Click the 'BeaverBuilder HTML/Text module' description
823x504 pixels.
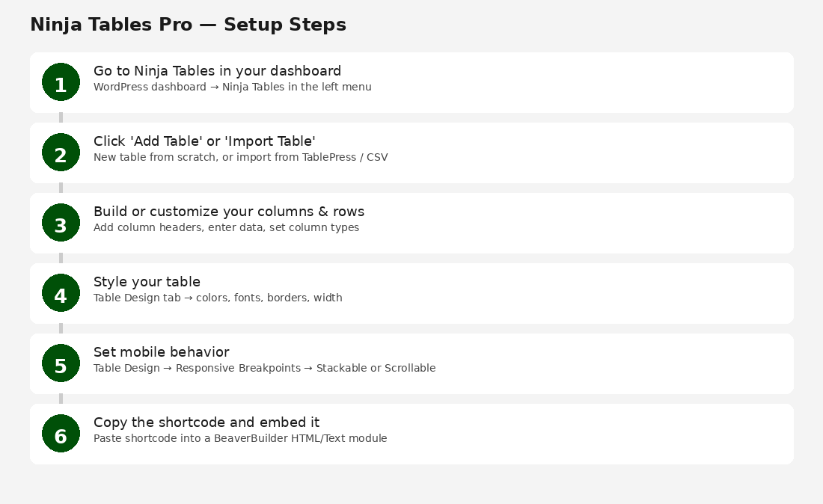pos(240,438)
